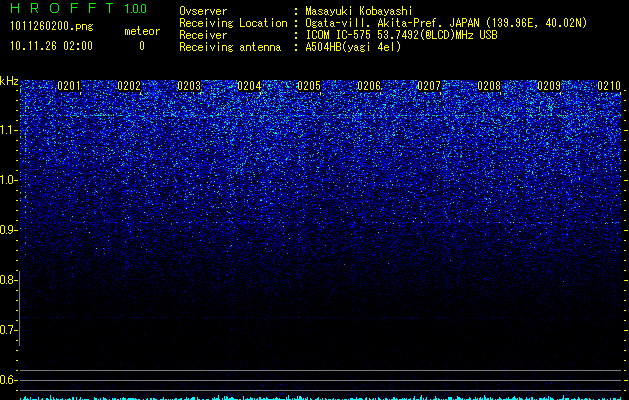Click the 0.6 frequency axis label

[x=8, y=380]
